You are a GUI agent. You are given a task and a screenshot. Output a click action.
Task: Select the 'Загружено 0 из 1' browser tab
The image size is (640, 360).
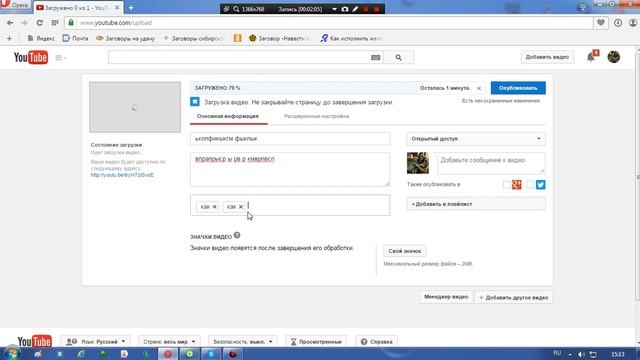78,8
